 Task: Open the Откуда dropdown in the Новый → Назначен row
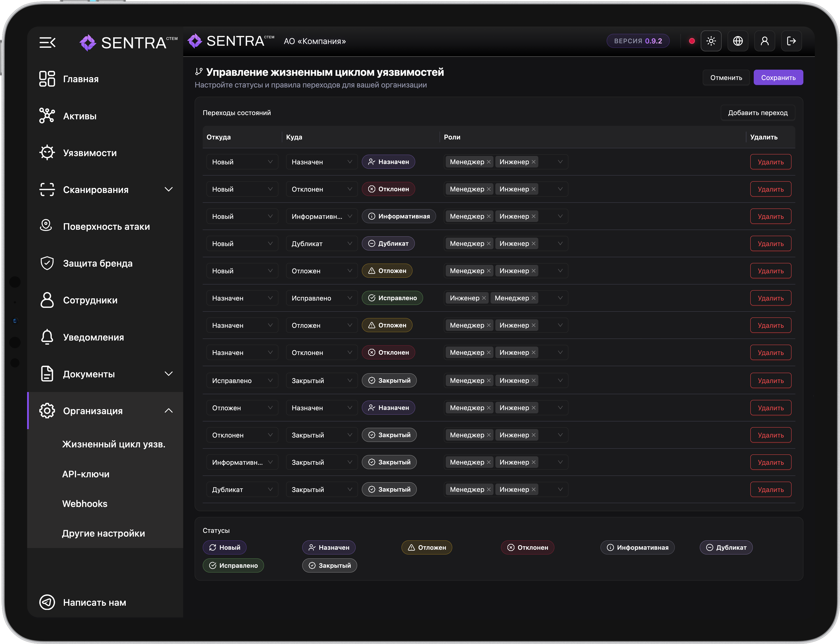click(x=242, y=162)
